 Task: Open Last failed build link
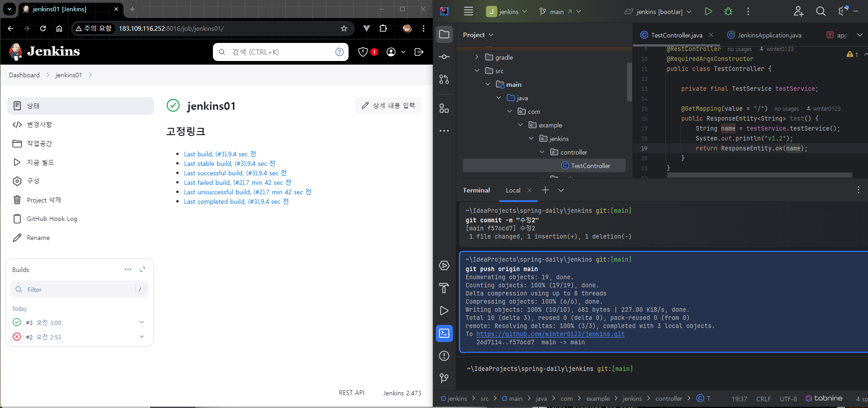click(x=237, y=183)
